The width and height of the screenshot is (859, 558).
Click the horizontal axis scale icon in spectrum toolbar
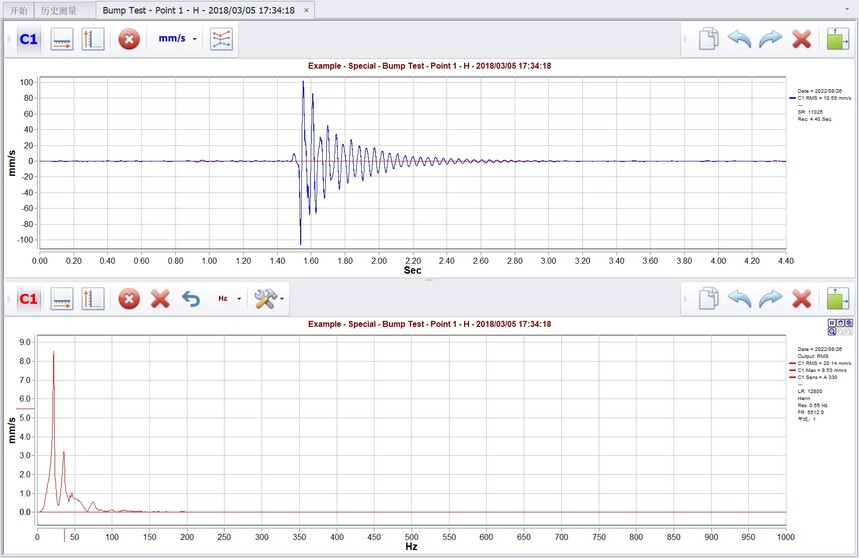tap(61, 298)
